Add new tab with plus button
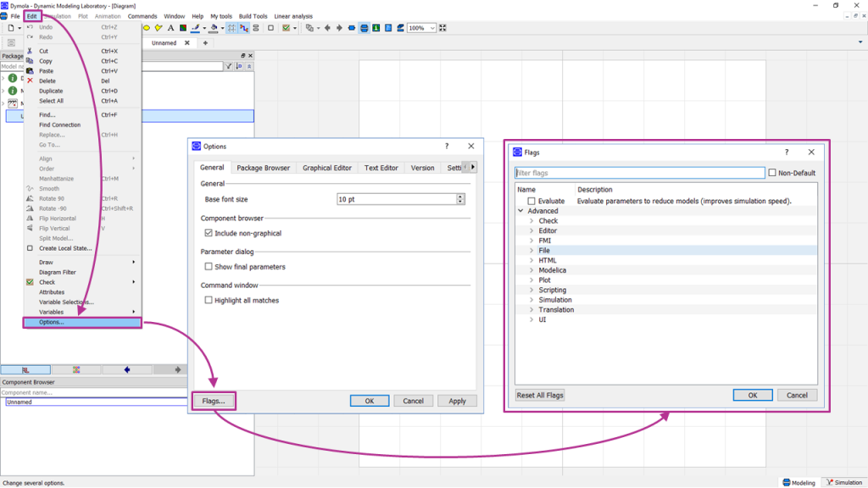 pyautogui.click(x=205, y=42)
